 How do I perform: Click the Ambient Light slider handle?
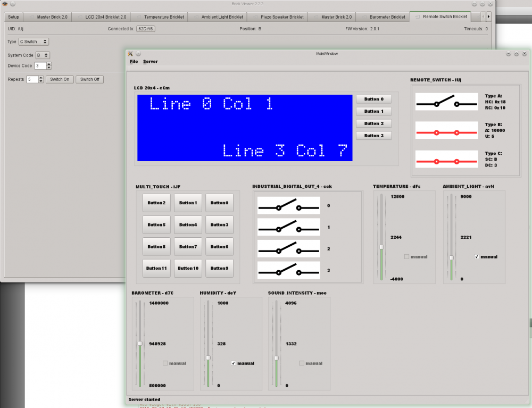(451, 257)
